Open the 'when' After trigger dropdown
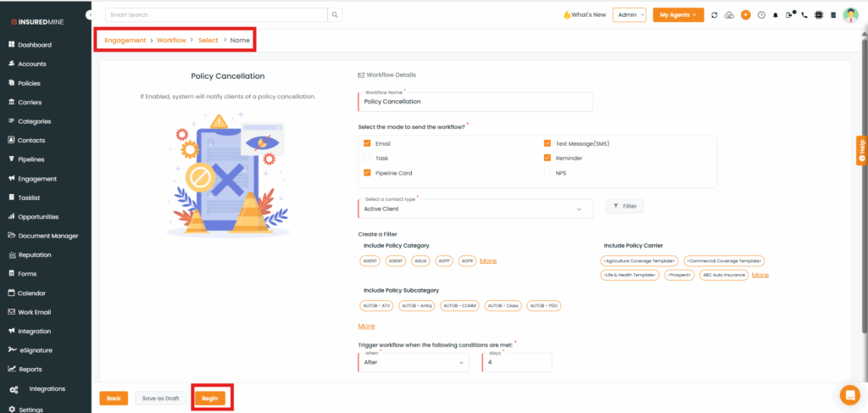 (414, 362)
